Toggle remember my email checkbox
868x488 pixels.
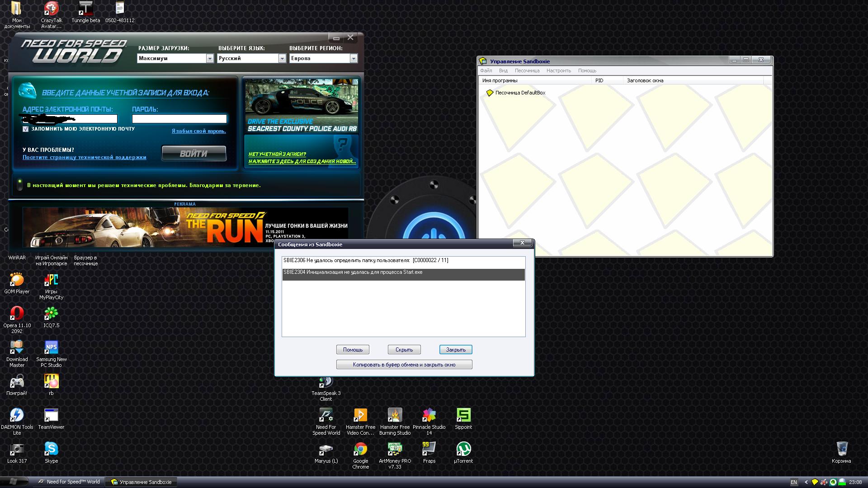(26, 129)
